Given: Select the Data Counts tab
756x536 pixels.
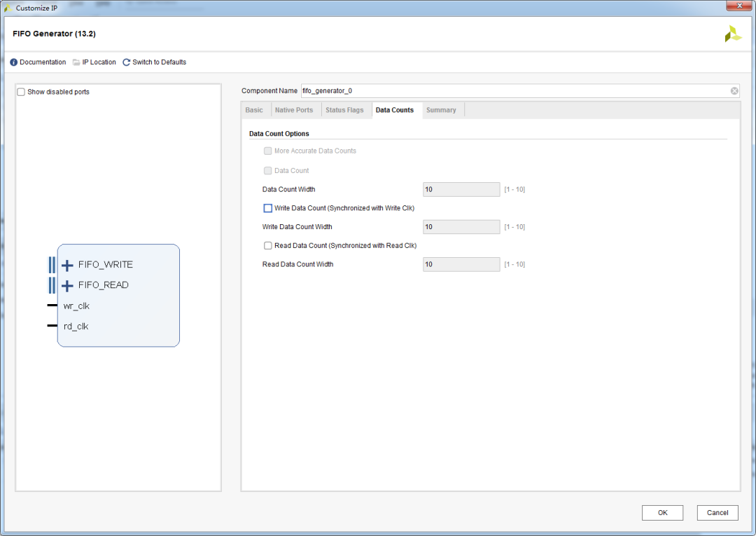Looking at the screenshot, I should click(x=394, y=110).
